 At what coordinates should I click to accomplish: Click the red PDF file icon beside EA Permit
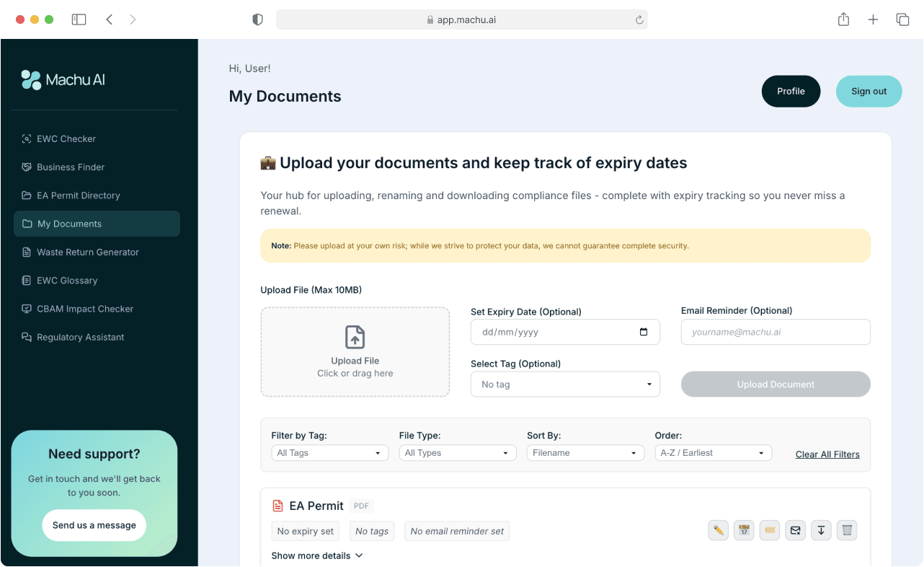tap(277, 506)
